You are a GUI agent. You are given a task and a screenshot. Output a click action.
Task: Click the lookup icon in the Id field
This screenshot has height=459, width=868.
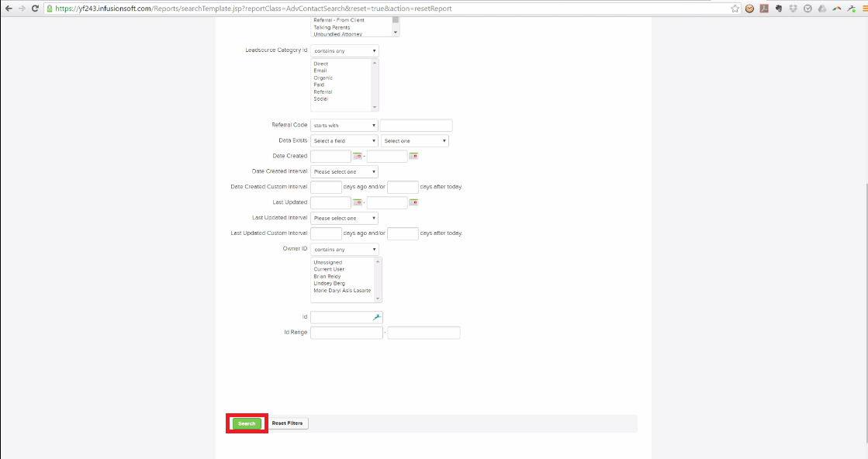click(377, 317)
